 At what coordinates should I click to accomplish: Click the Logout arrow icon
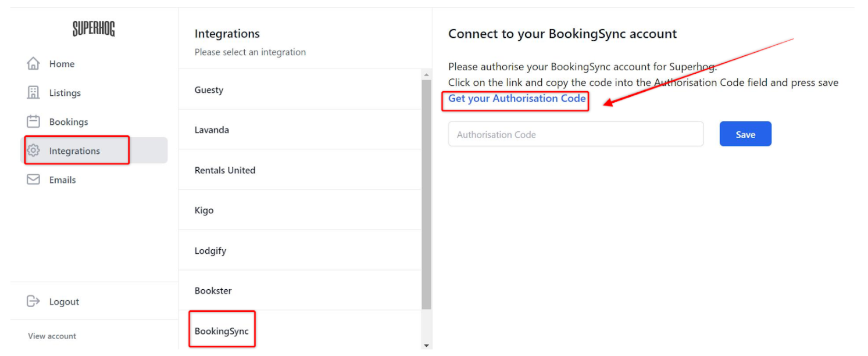tap(34, 301)
